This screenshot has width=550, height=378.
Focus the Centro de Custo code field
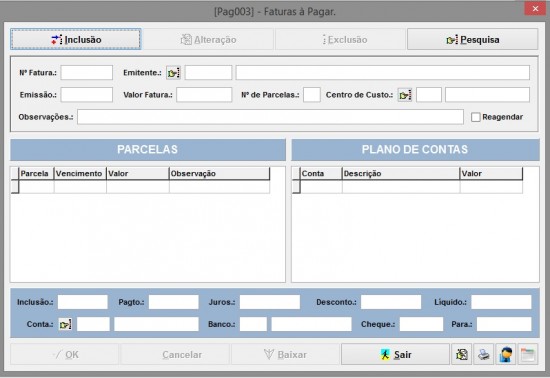point(429,95)
